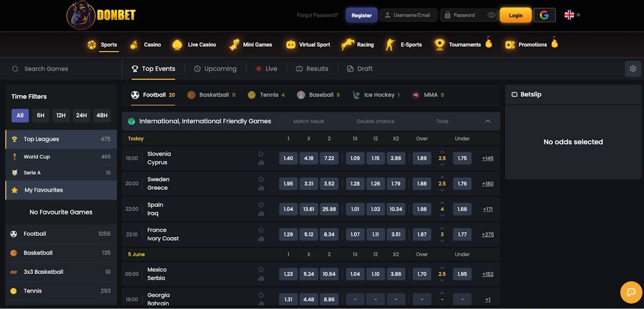Click the Register button
This screenshot has height=309, width=644.
[362, 15]
